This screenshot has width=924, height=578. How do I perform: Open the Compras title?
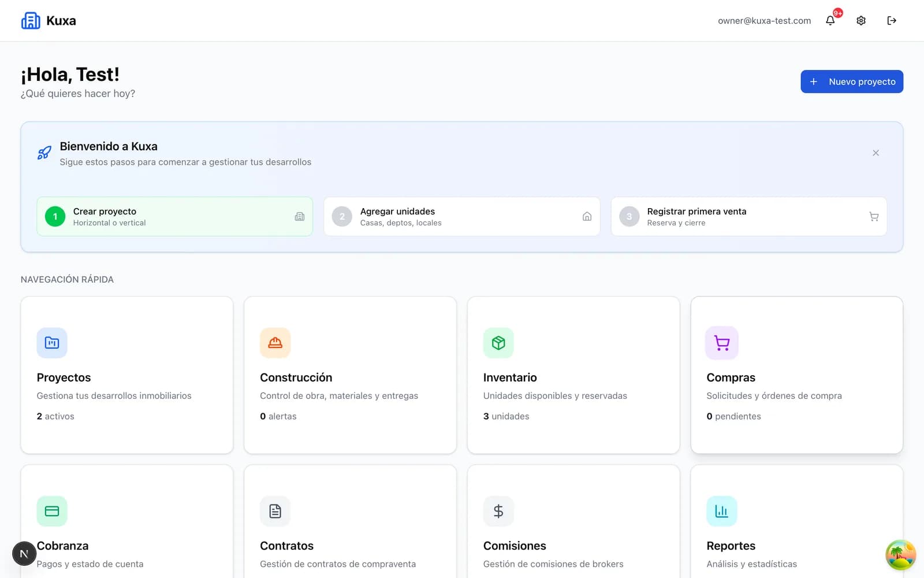point(731,377)
